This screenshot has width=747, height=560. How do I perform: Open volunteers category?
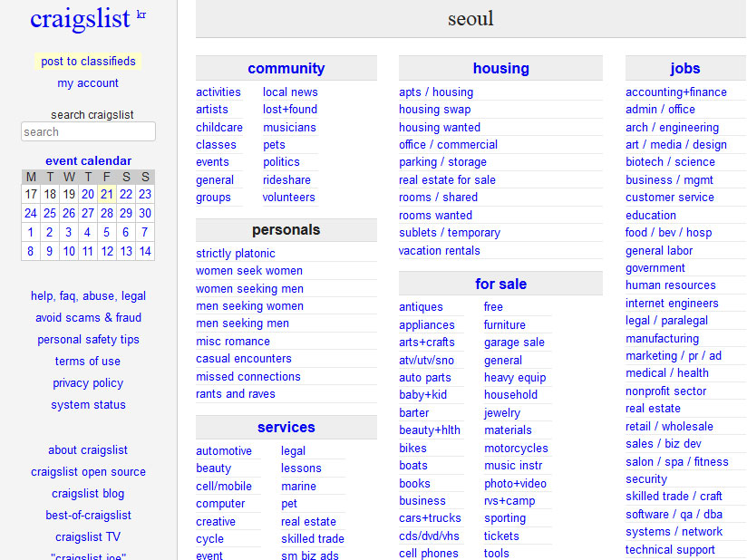288,198
